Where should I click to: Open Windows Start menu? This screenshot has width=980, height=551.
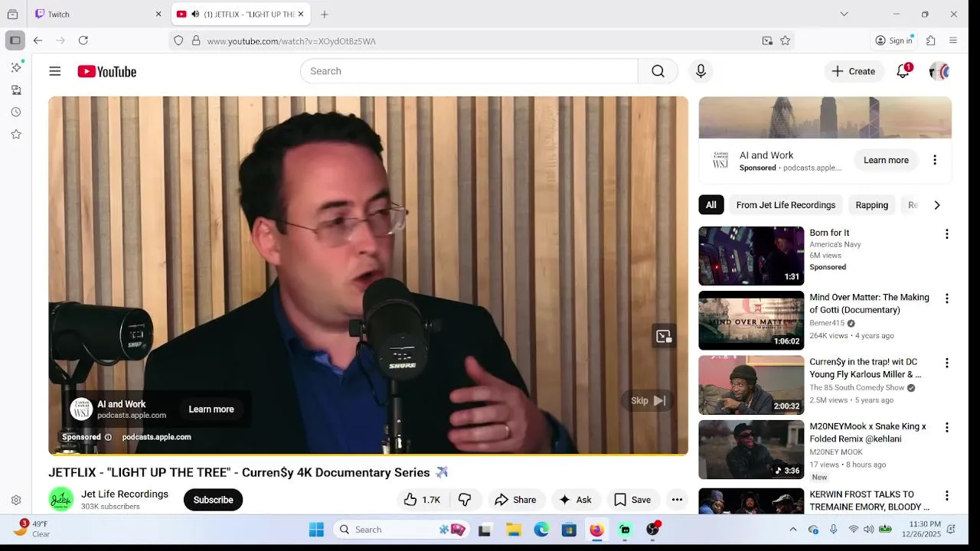click(316, 530)
